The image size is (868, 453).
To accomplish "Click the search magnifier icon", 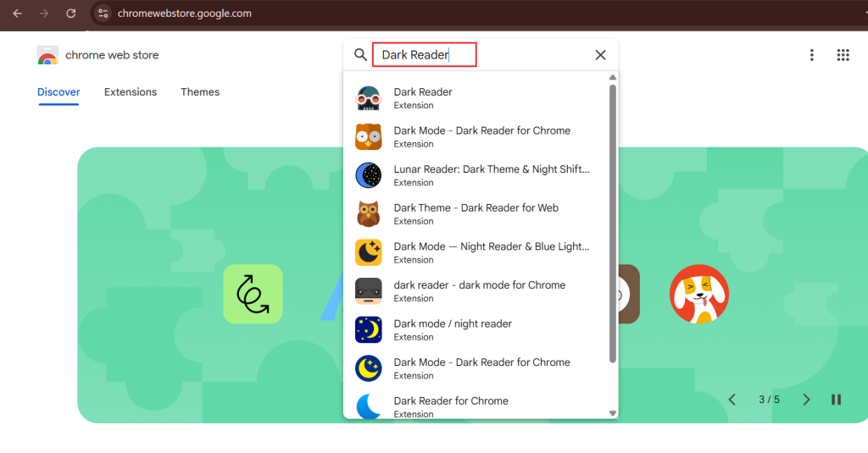I will click(360, 55).
